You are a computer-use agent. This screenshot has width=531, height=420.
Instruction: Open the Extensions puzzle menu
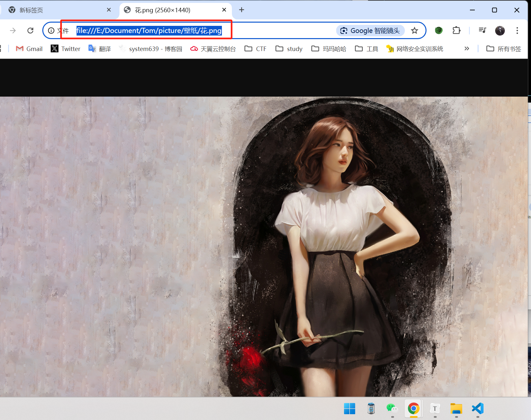tap(456, 30)
